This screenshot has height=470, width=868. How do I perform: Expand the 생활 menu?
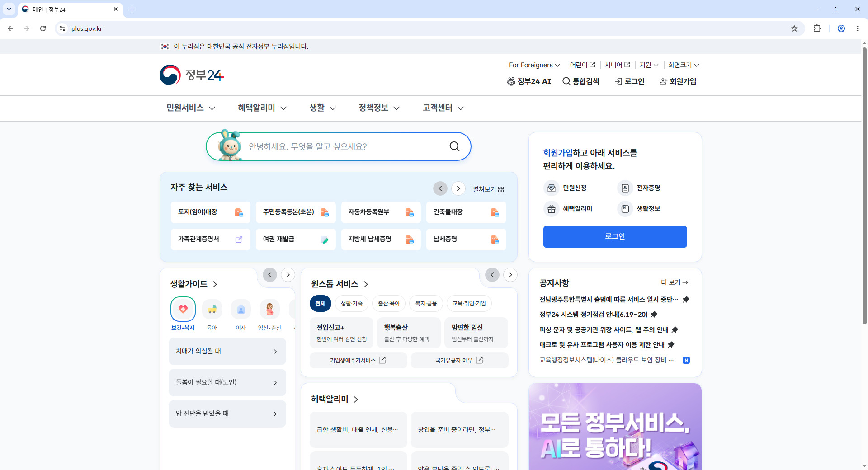pos(322,108)
